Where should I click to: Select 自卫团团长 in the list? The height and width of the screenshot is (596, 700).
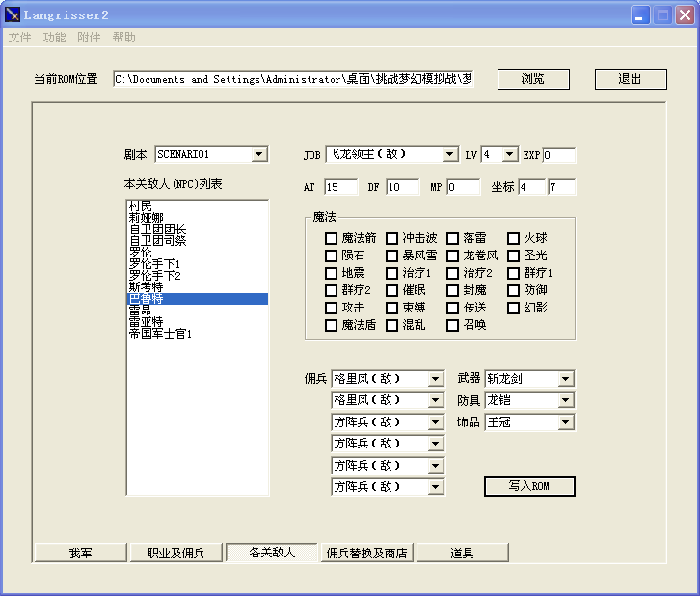click(x=198, y=230)
